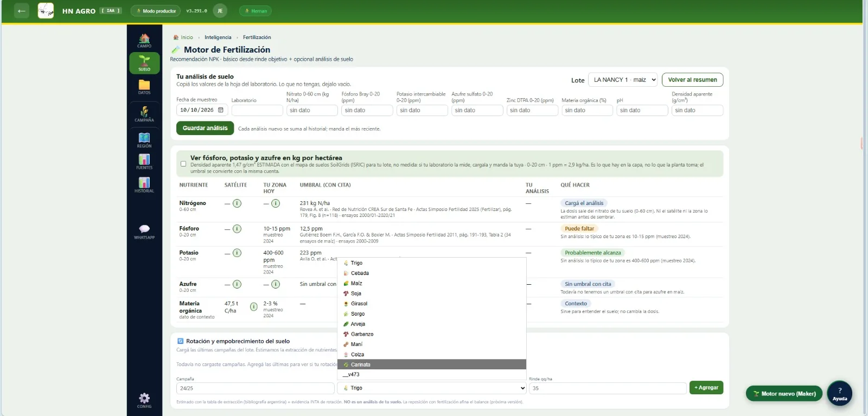Show satellite info icon for Potasio
This screenshot has height=416, width=868.
[x=237, y=253]
